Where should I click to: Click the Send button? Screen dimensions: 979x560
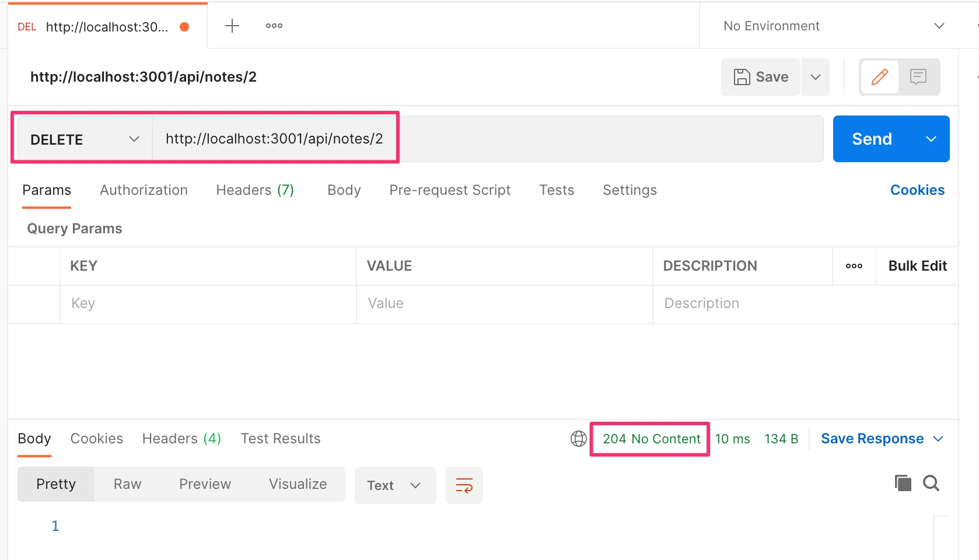click(872, 139)
